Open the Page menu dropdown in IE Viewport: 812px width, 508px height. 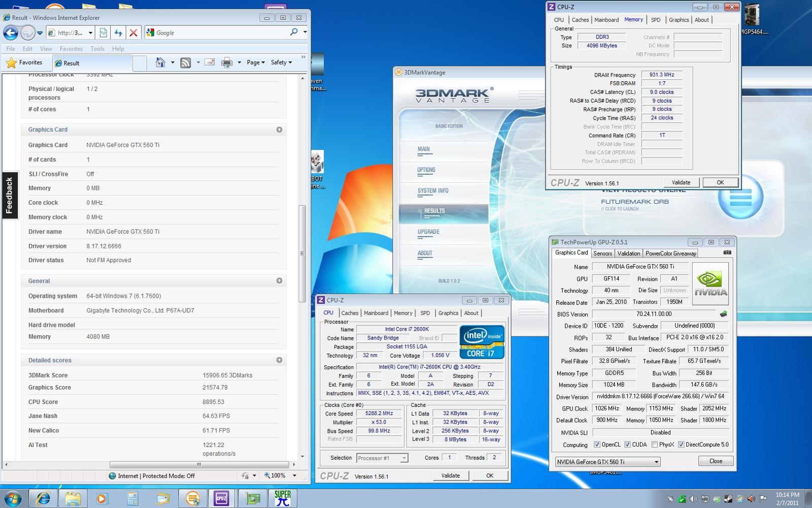coord(256,62)
